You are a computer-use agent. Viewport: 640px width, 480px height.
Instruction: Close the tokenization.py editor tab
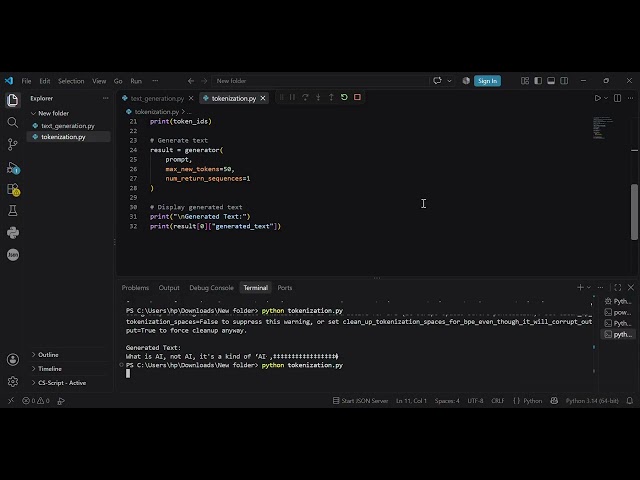pos(263,98)
